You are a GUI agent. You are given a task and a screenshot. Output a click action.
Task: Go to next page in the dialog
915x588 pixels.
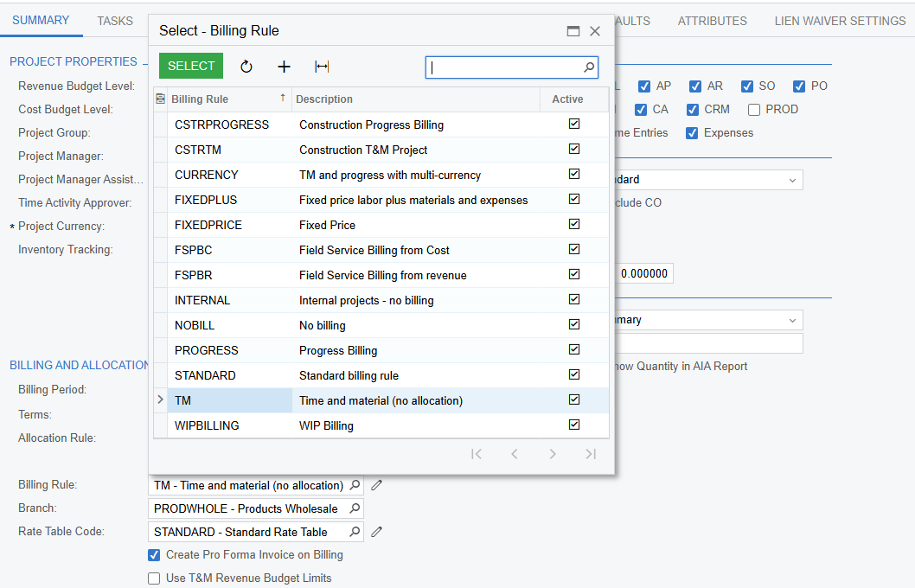pos(553,453)
